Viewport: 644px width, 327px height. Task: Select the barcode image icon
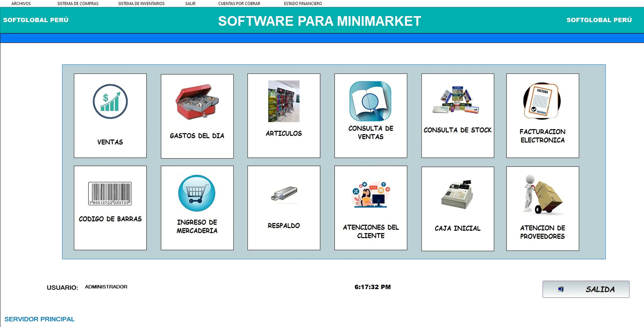tap(110, 194)
